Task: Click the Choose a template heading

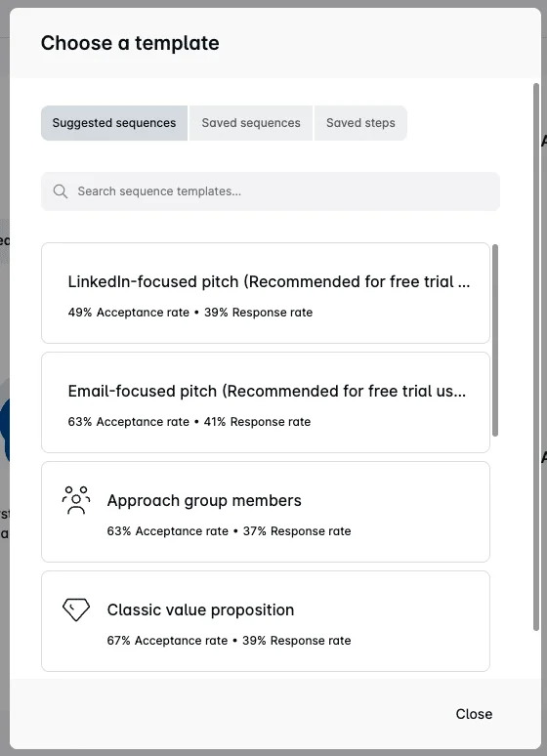Action: (130, 43)
